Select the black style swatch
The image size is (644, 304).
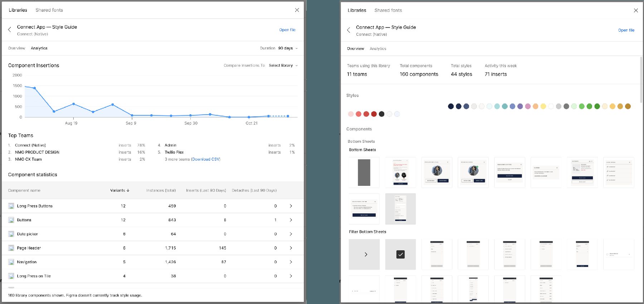pyautogui.click(x=381, y=114)
